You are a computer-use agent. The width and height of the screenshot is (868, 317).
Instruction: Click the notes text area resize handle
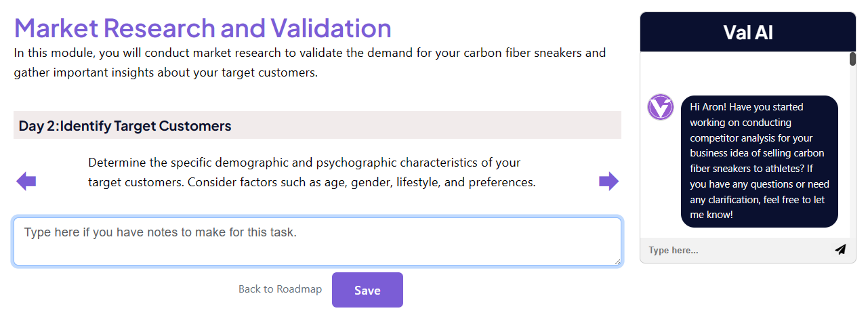(x=617, y=261)
